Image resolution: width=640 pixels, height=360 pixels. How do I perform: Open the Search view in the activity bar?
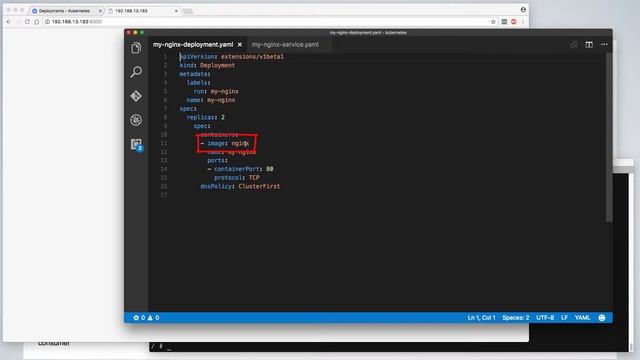point(136,72)
